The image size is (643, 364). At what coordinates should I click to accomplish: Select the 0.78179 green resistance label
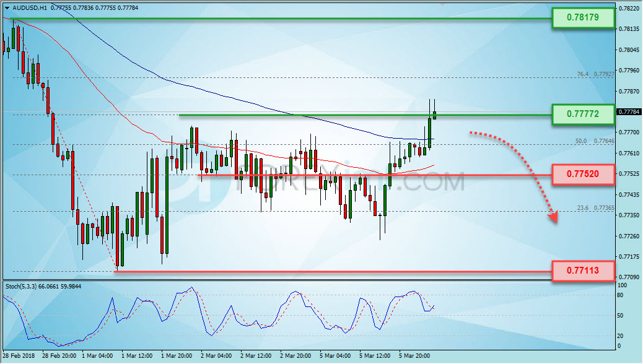583,17
